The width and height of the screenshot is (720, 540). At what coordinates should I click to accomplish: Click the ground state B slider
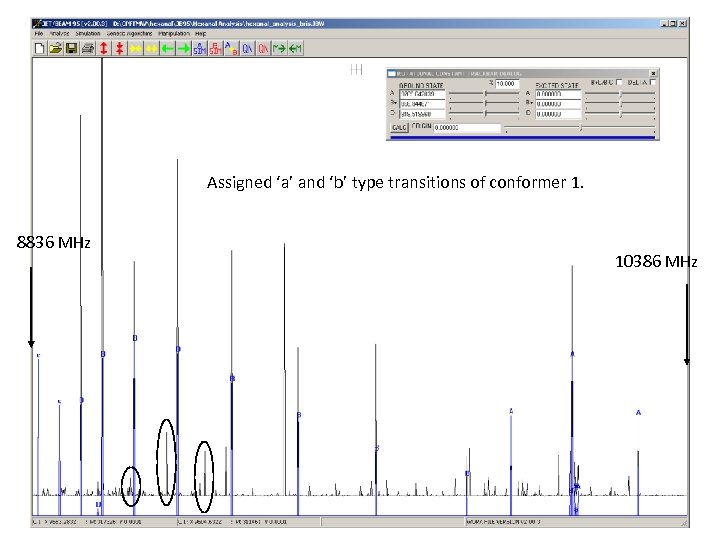[x=484, y=103]
